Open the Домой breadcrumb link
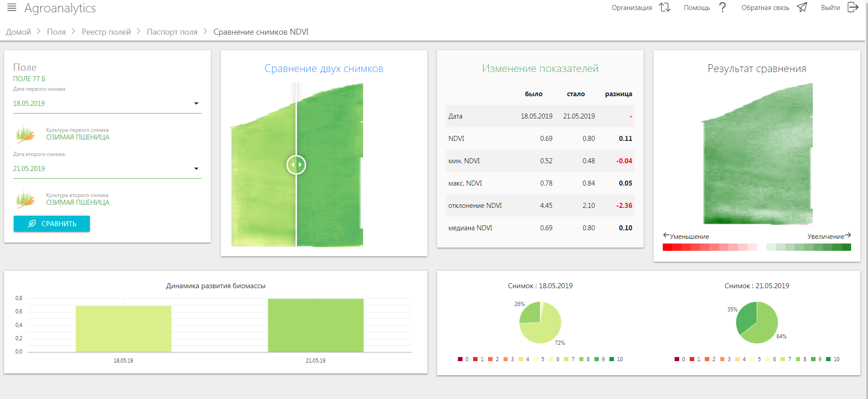 click(x=18, y=32)
